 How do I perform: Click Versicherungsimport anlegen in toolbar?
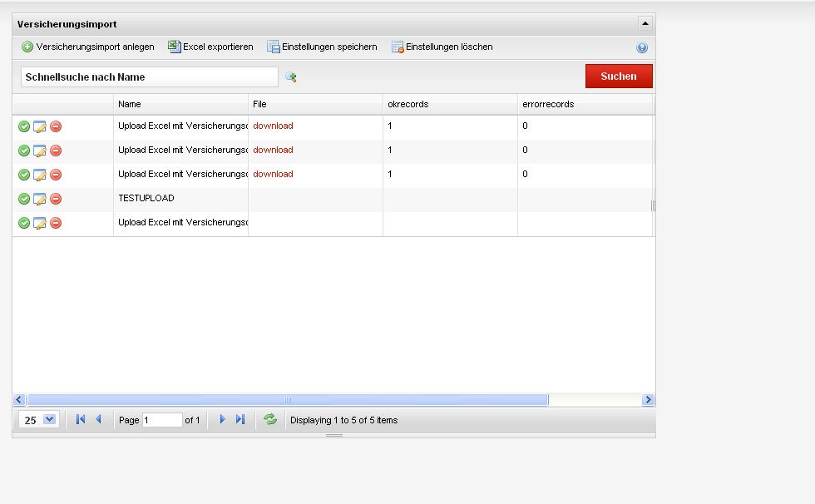click(88, 47)
